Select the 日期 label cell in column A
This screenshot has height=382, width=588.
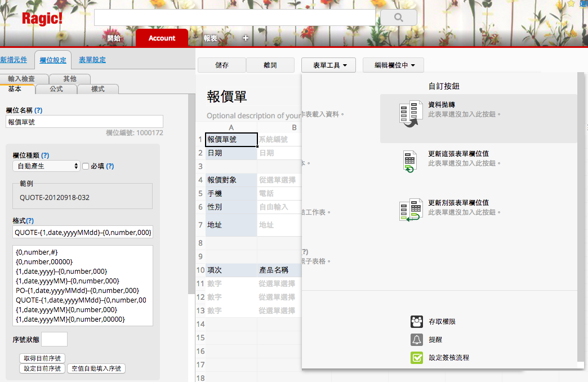pos(231,153)
